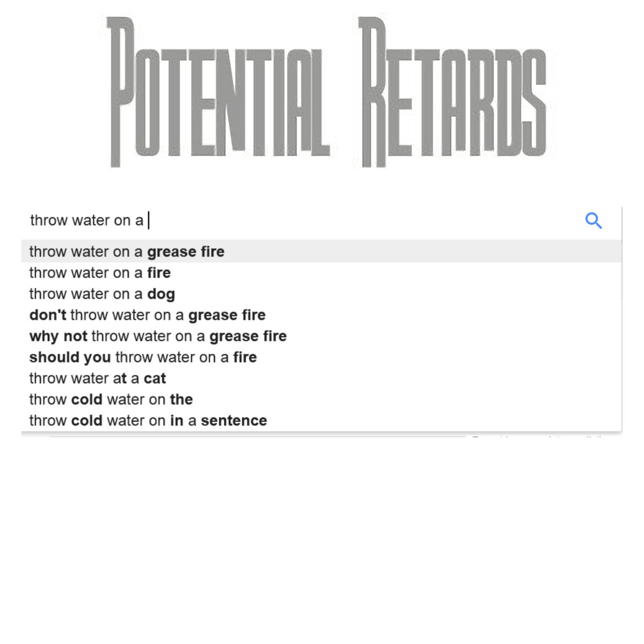Click the bold word "cat" in suggestions
The width and height of the screenshot is (644, 644).
(x=155, y=378)
